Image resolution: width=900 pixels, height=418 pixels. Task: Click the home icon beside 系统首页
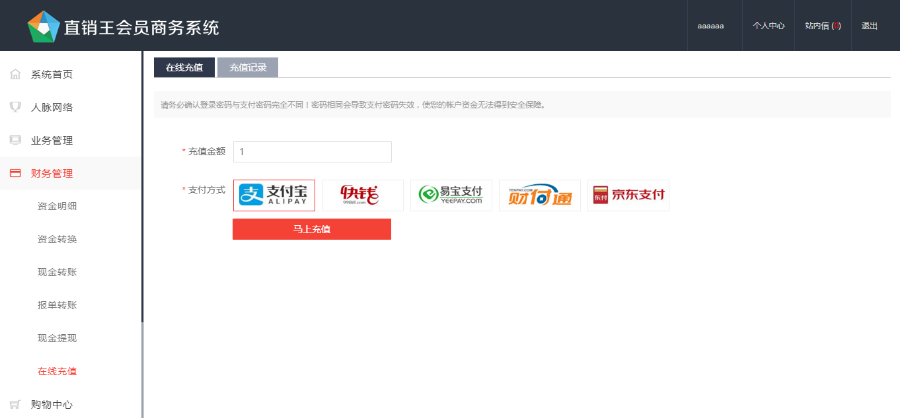point(15,74)
